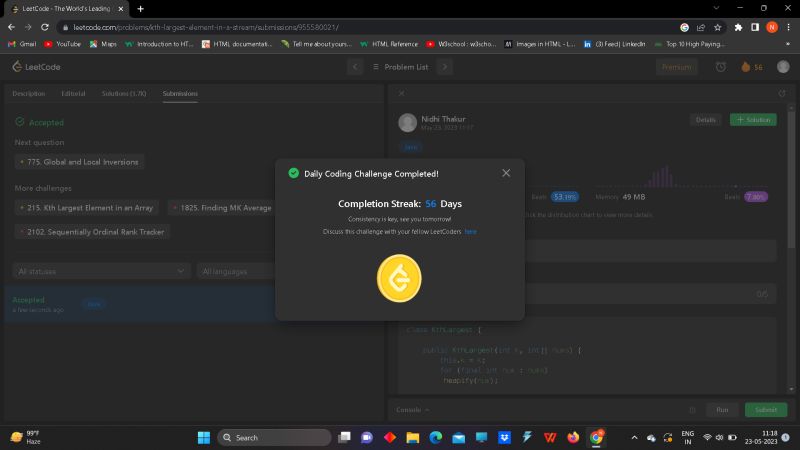The height and width of the screenshot is (450, 800).
Task: Click the share page icon
Action: [701, 27]
